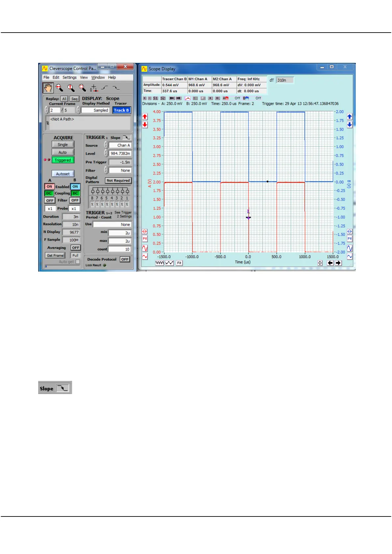Open the Settings menu
The width and height of the screenshot is (392, 554).
(69, 77)
